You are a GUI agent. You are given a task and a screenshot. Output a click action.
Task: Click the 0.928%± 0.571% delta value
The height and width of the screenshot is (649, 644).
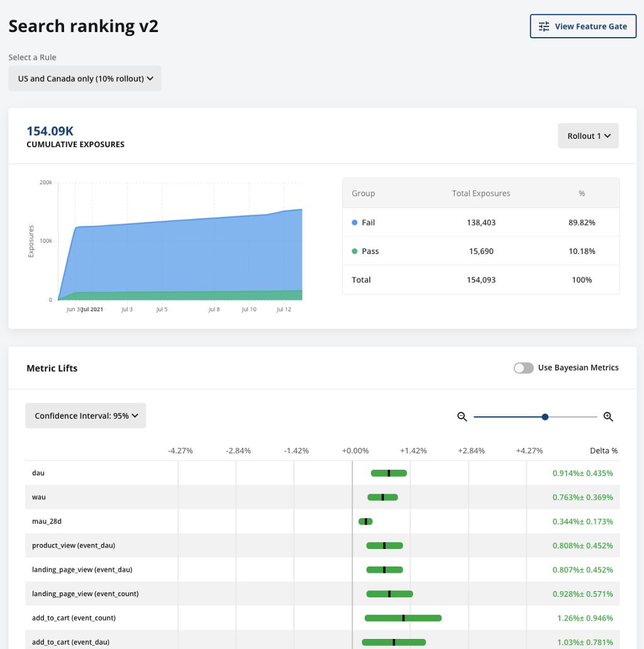[582, 594]
